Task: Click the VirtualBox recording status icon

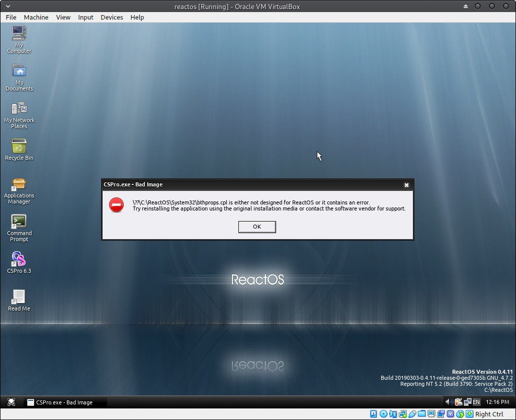Action: pyautogui.click(x=441, y=414)
